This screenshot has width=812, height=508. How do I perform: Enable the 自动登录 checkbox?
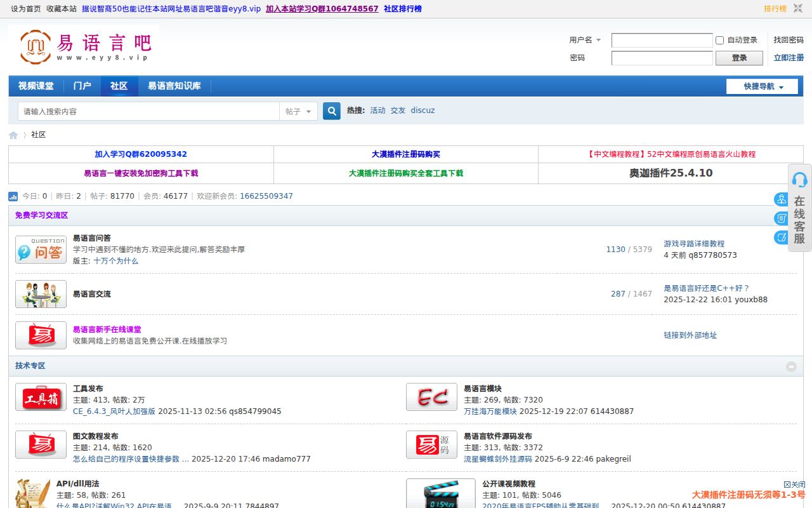(x=719, y=40)
